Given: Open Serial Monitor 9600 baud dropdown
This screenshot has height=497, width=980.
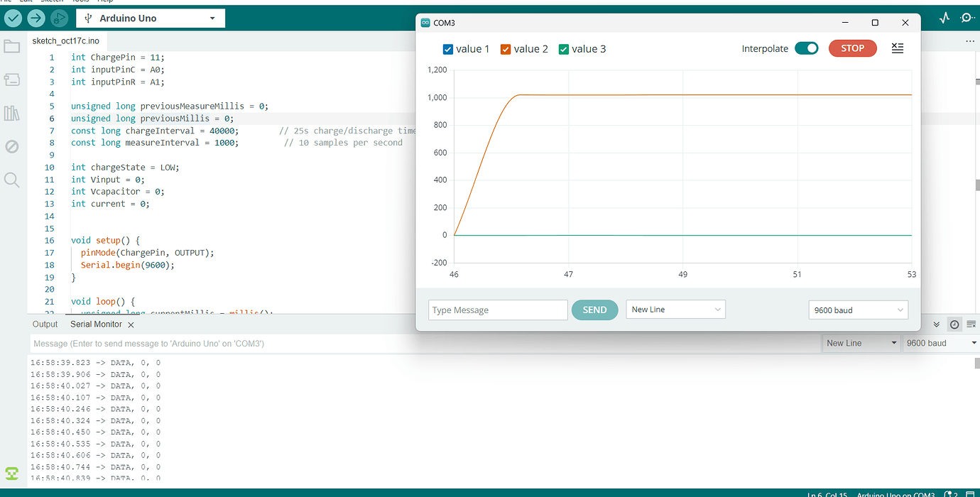Looking at the screenshot, I should tap(941, 343).
